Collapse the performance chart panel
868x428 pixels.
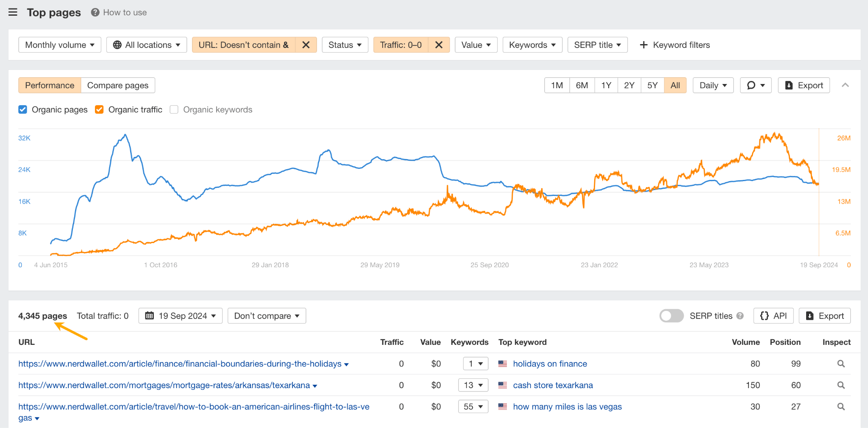[845, 85]
